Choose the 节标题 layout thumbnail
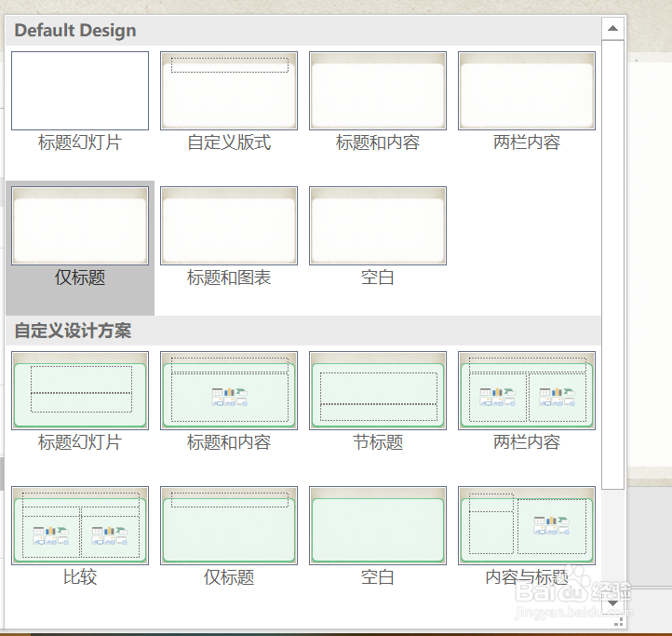The width and height of the screenshot is (672, 636). [378, 390]
